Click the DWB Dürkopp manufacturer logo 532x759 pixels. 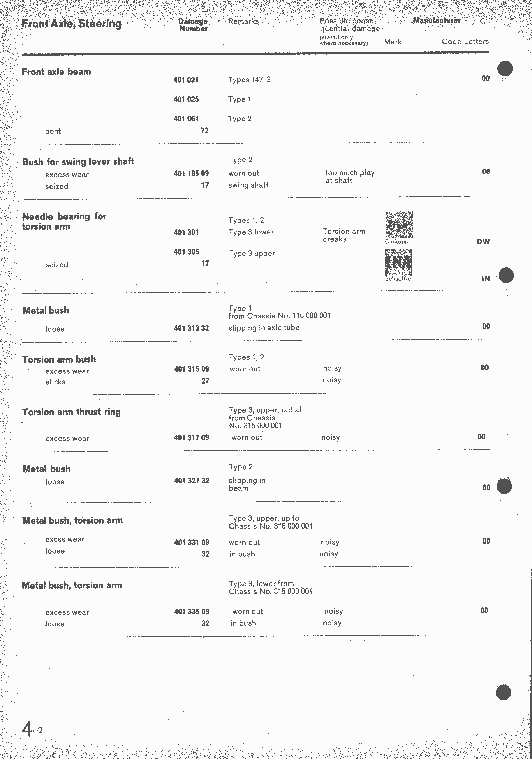pos(399,225)
